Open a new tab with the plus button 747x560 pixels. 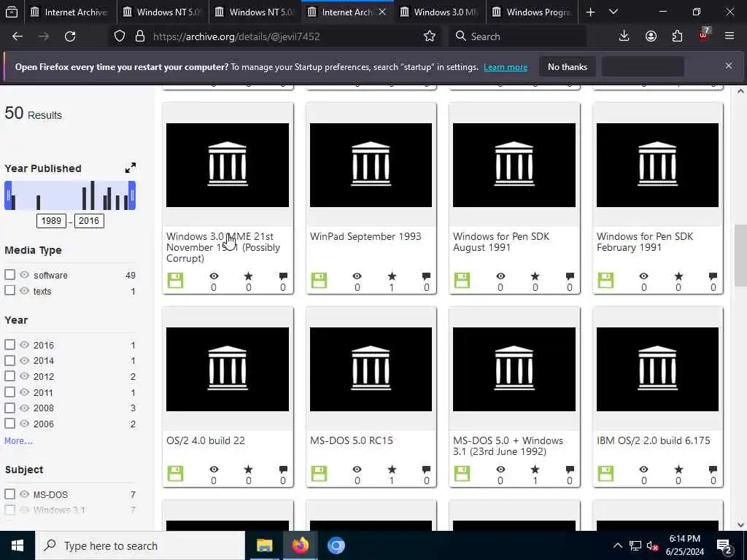point(590,12)
